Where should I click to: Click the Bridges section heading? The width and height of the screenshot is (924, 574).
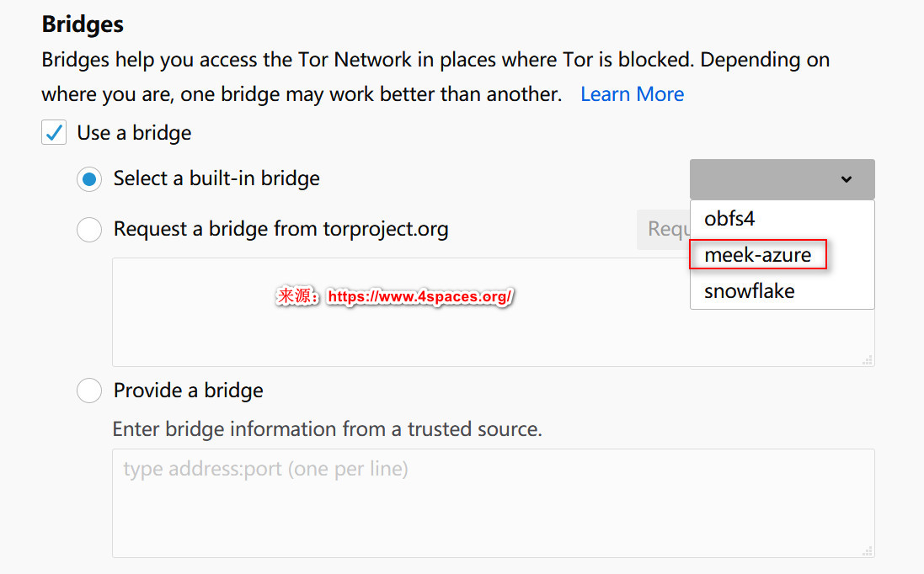click(x=82, y=24)
